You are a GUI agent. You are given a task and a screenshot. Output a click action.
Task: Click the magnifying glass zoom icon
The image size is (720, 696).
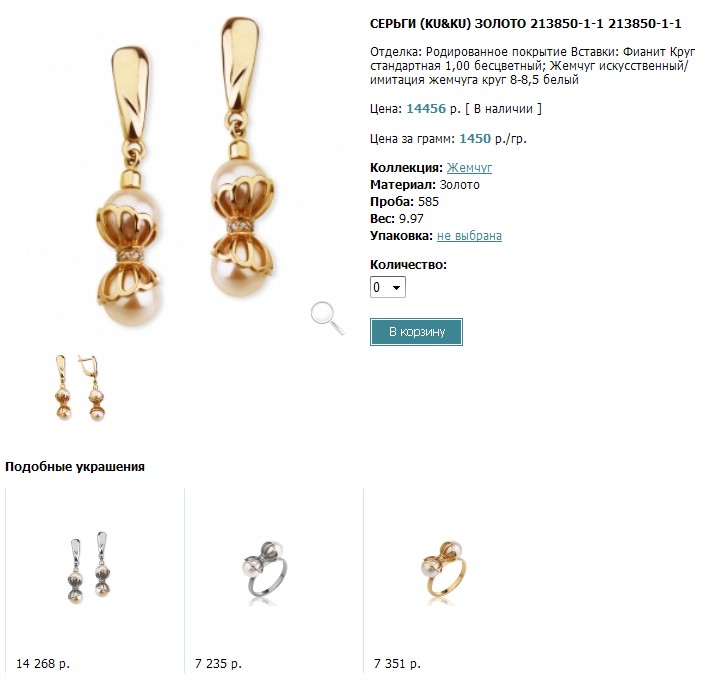[327, 318]
